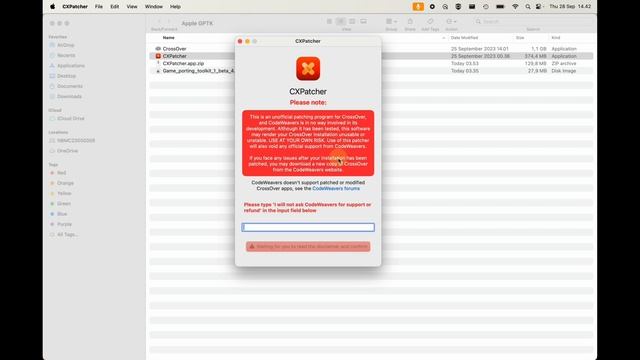Open the CXPatcher application menu
The height and width of the screenshot is (360, 640).
click(x=75, y=7)
